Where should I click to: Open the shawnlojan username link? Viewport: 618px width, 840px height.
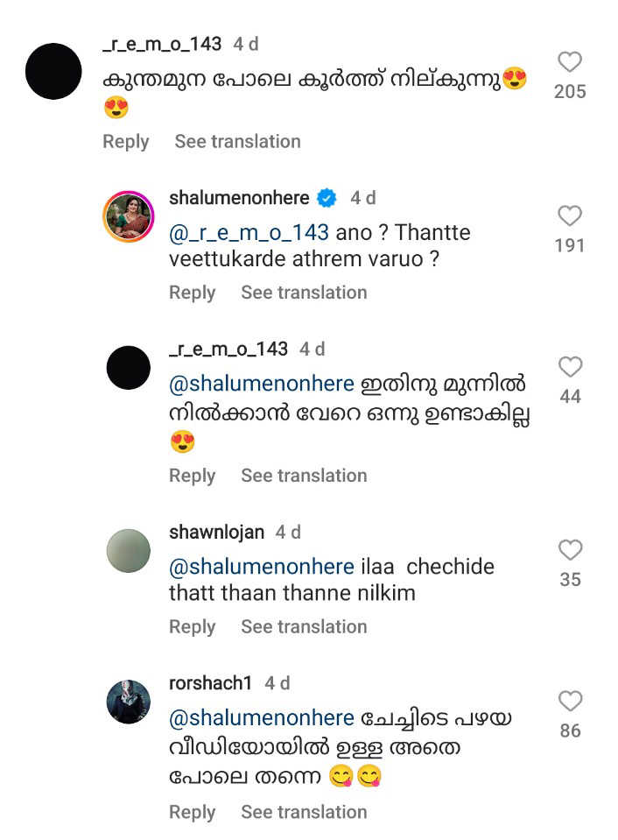[216, 532]
